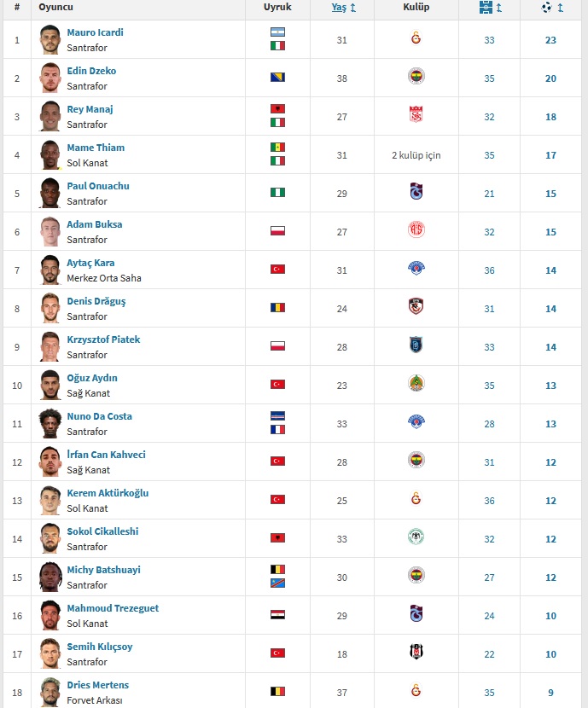
Task: Click Kerem Aktürkoğlu's name link
Action: pos(108,493)
